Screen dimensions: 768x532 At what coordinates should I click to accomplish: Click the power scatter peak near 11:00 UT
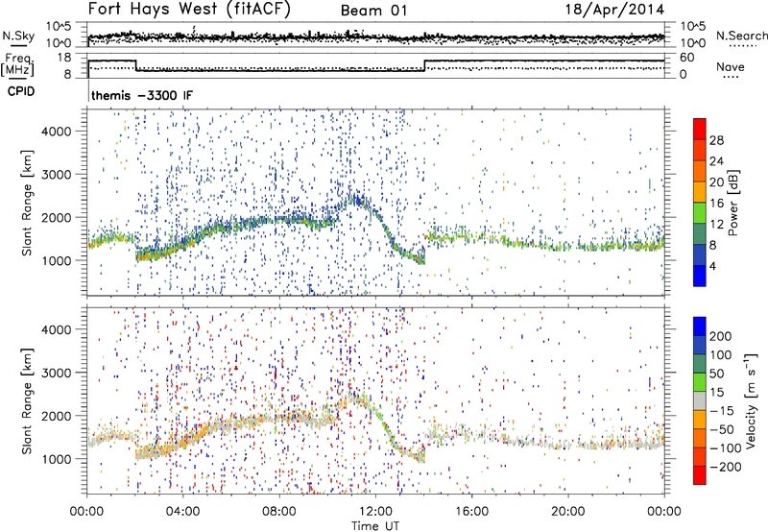point(356,200)
